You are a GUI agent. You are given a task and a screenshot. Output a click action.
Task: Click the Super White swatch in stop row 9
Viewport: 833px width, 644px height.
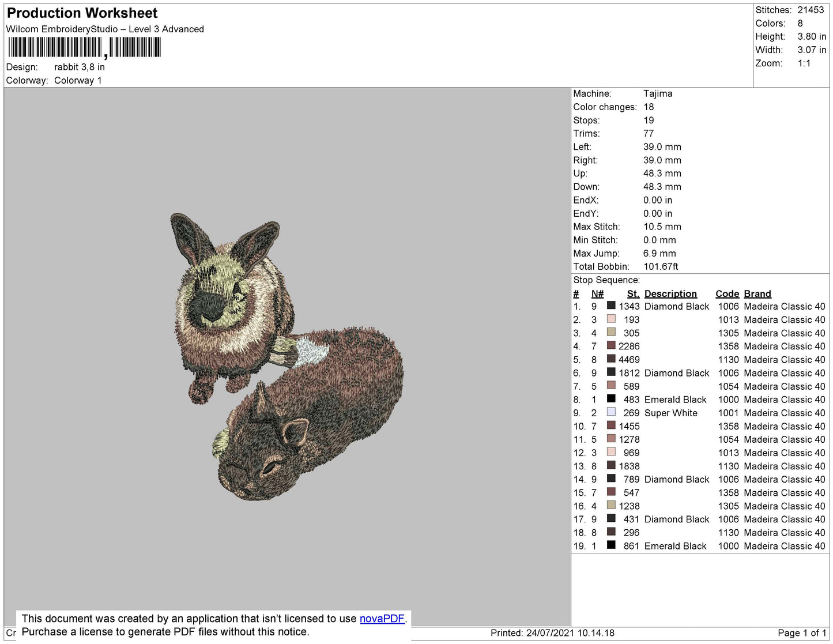(x=611, y=412)
